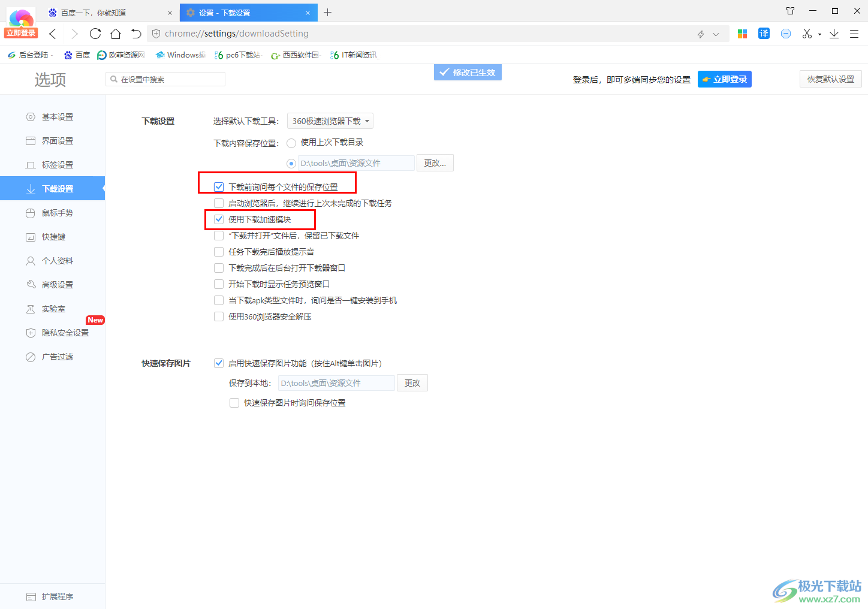
Task: Open 高级设置 in sidebar
Action: [52, 285]
